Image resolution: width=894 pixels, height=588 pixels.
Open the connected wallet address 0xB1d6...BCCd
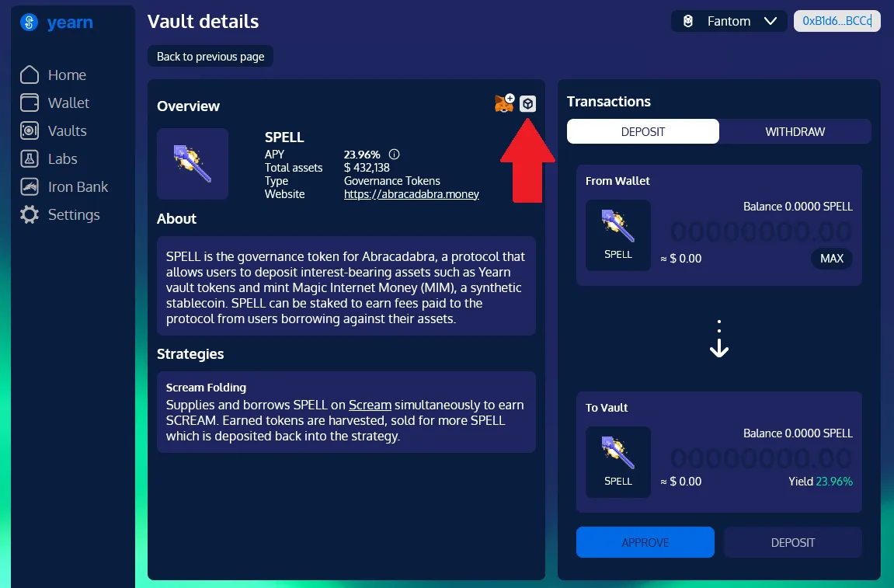point(837,21)
